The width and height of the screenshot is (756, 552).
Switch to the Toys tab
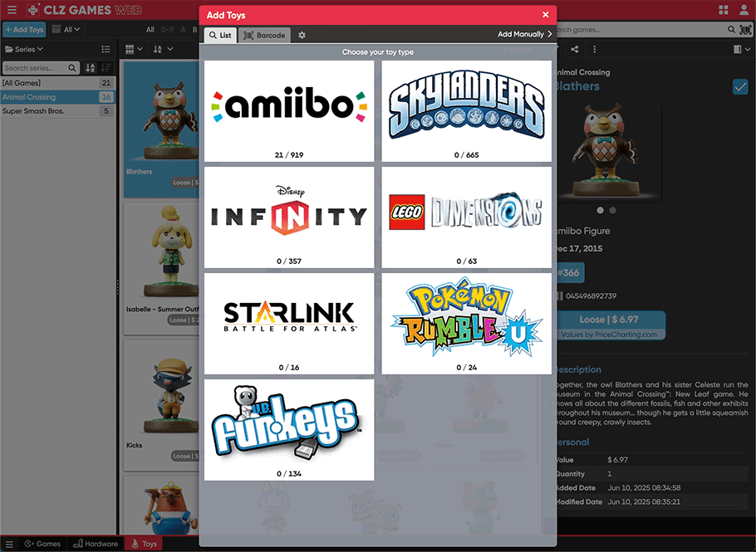144,544
